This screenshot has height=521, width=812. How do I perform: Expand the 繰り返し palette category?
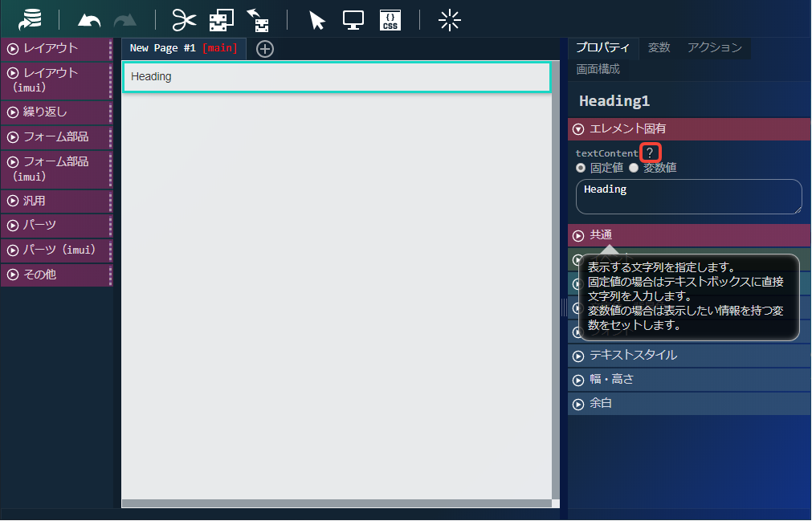coord(56,112)
